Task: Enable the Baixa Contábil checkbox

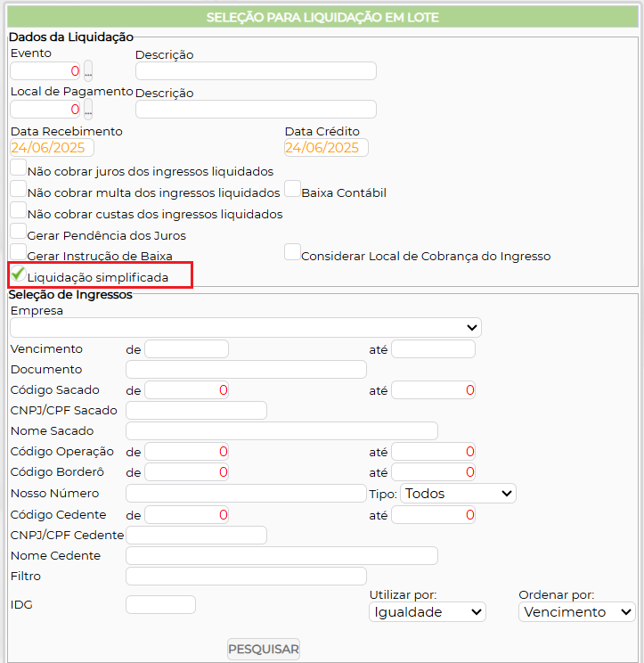Action: click(292, 189)
